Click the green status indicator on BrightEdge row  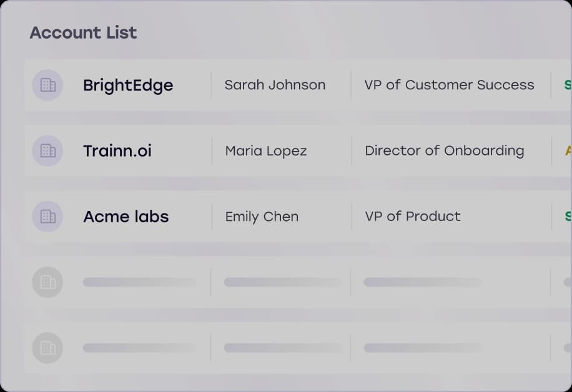568,86
